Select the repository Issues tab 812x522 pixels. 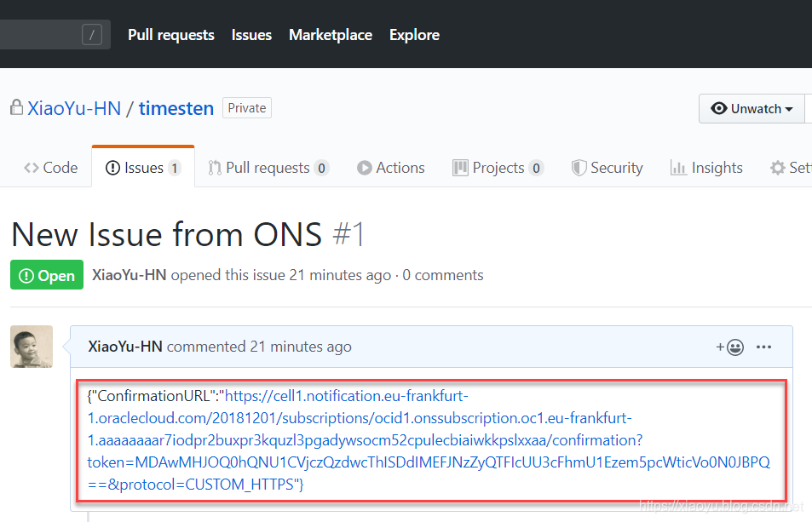click(x=143, y=168)
